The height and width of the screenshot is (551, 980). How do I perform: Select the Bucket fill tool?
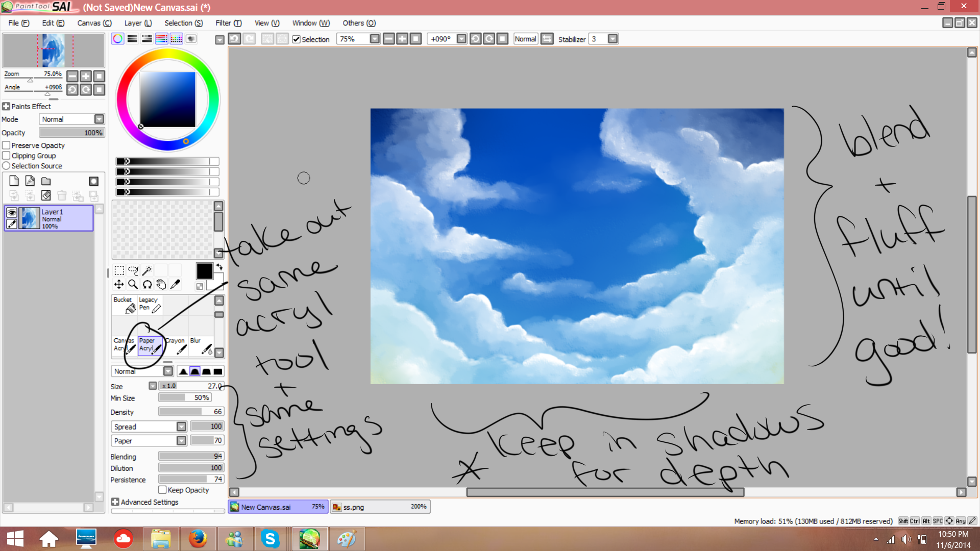click(124, 305)
